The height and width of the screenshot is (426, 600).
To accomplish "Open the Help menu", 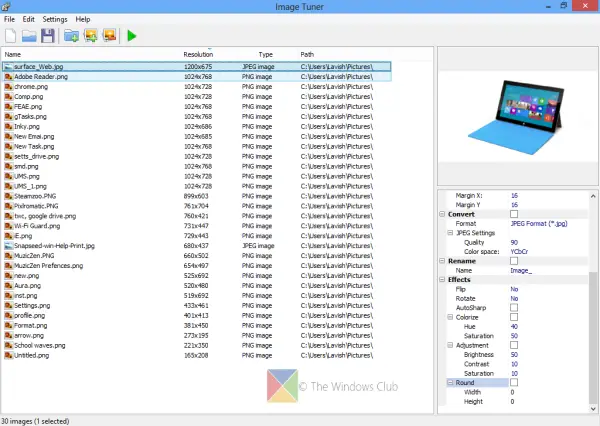I will pyautogui.click(x=83, y=19).
